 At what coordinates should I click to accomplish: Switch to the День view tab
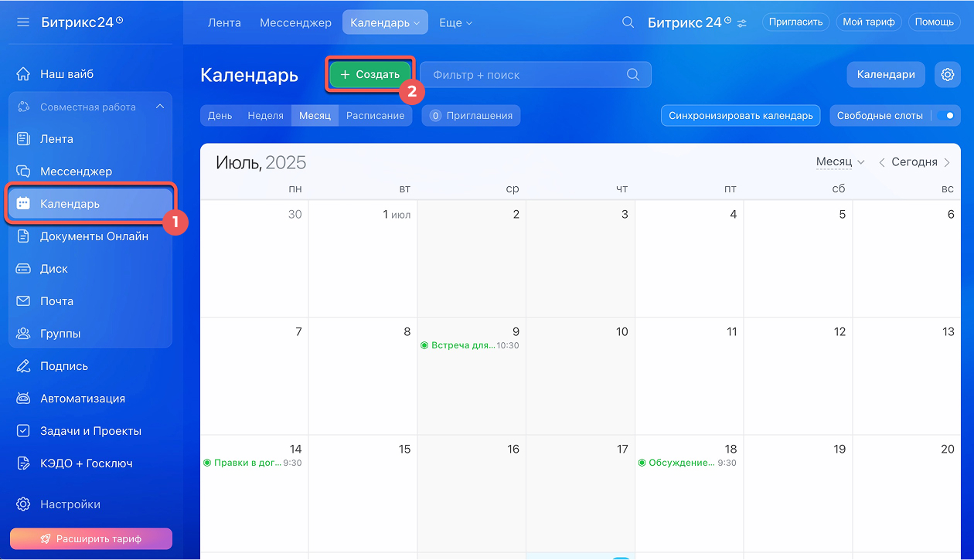[220, 116]
